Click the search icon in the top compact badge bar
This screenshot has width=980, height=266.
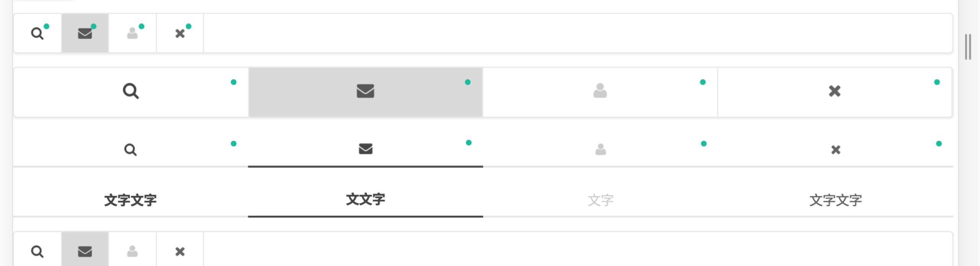point(37,33)
